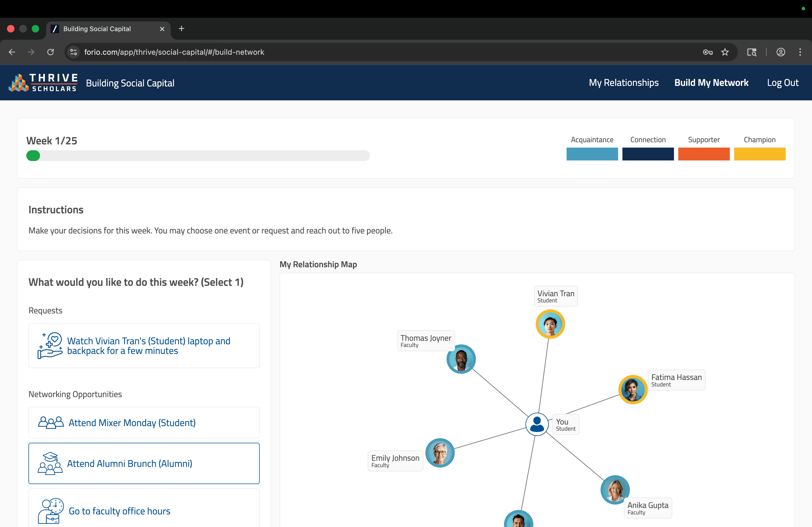Open the password key icon in address bar
This screenshot has width=812, height=527.
708,52
